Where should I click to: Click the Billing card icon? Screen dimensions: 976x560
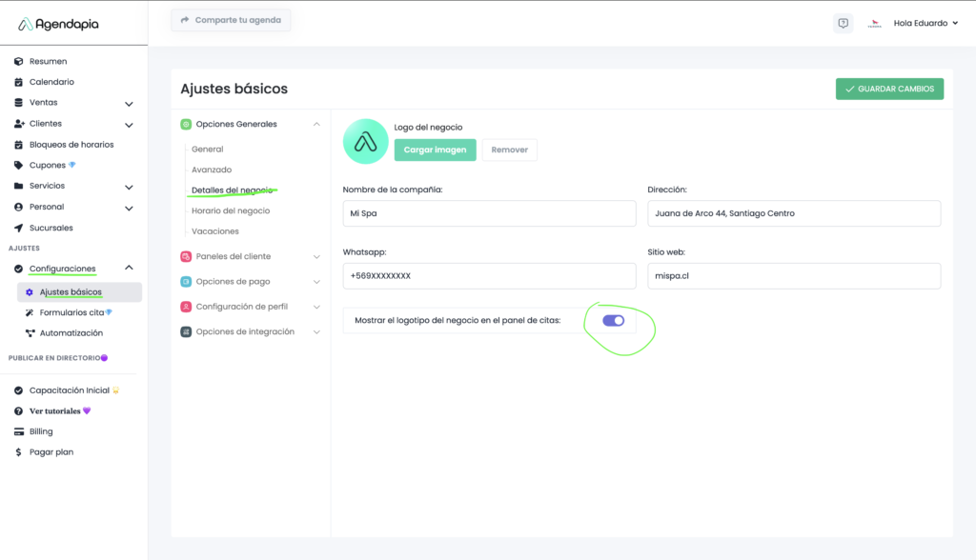tap(19, 431)
